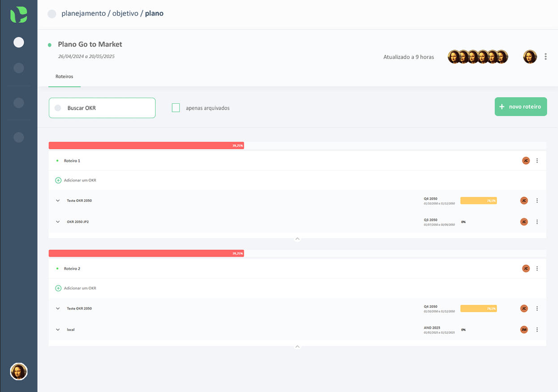Collapse Roteiro 1 using bottom chevron
This screenshot has width=558, height=392.
coord(297,239)
